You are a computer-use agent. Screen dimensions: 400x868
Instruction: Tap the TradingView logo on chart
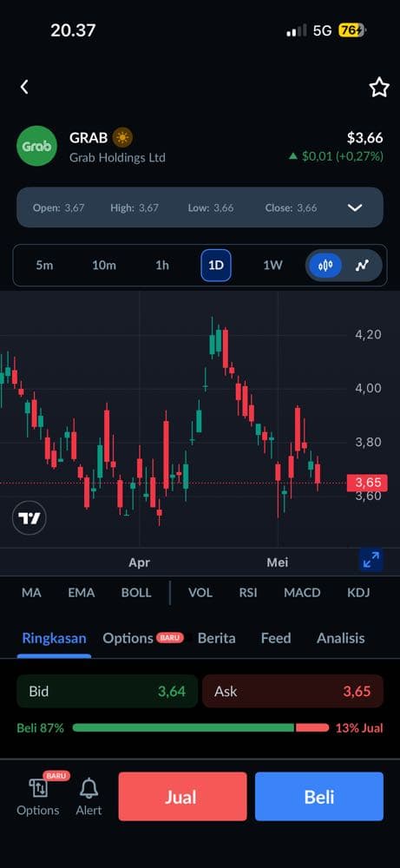(30, 518)
